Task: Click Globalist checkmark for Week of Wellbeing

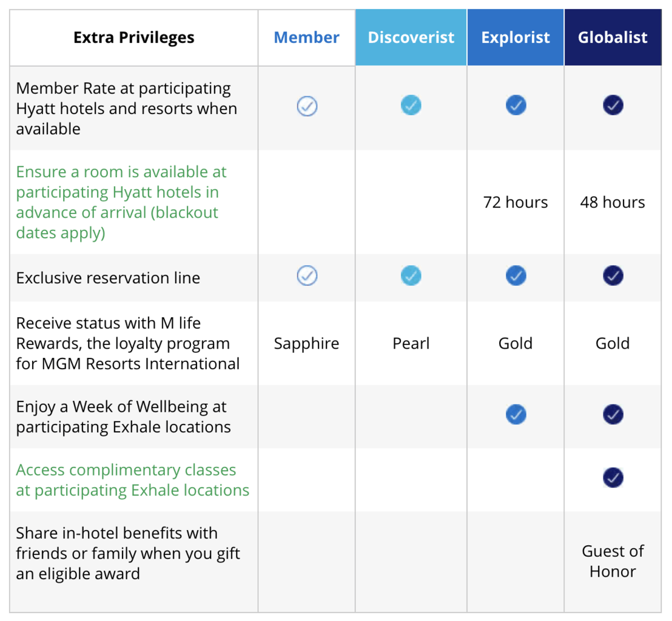Action: click(613, 414)
